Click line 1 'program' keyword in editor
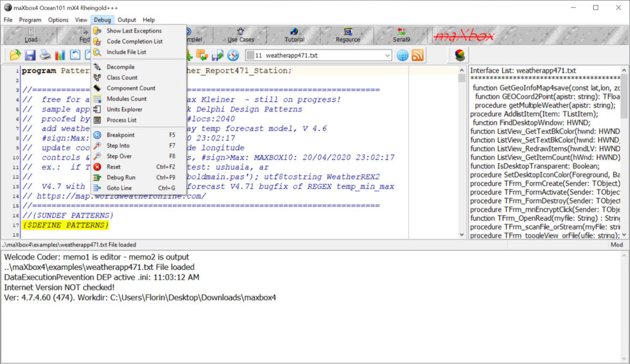This screenshot has width=630, height=364. coord(39,71)
